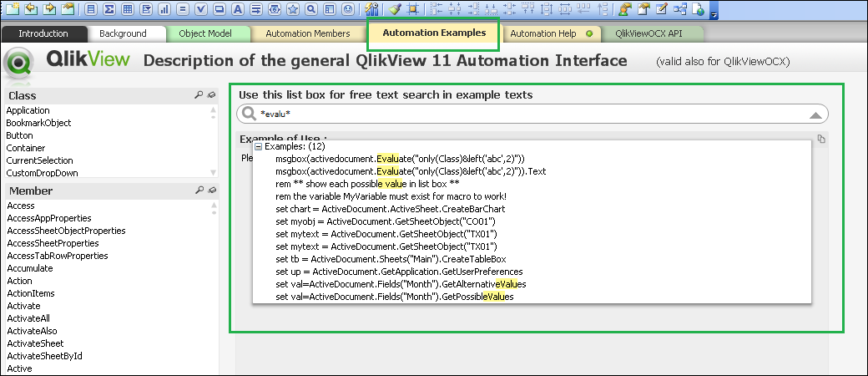
Task: Clear Class selections with the eraser icon
Action: coord(210,95)
